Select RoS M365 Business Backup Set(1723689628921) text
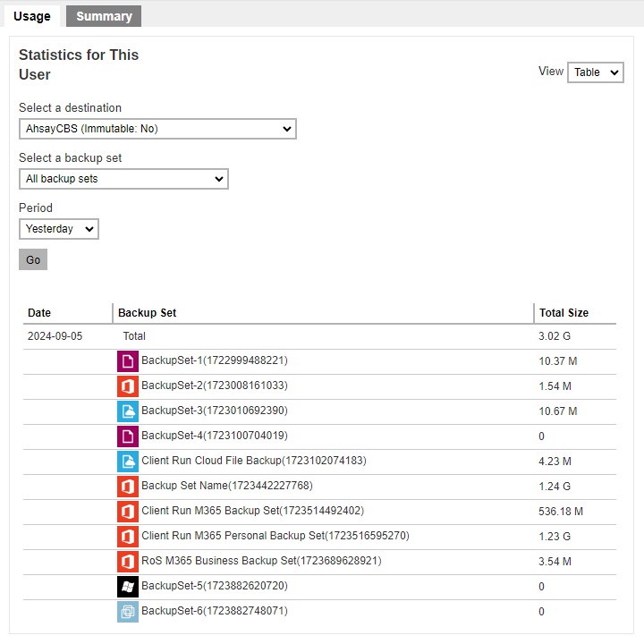The width and height of the screenshot is (644, 644). tap(261, 561)
